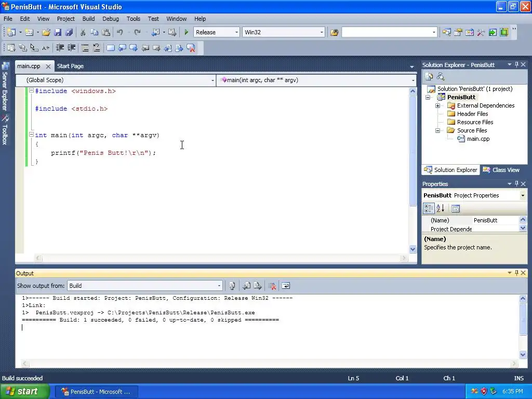Switch to the Class View tab
532x399 pixels.
pyautogui.click(x=501, y=170)
